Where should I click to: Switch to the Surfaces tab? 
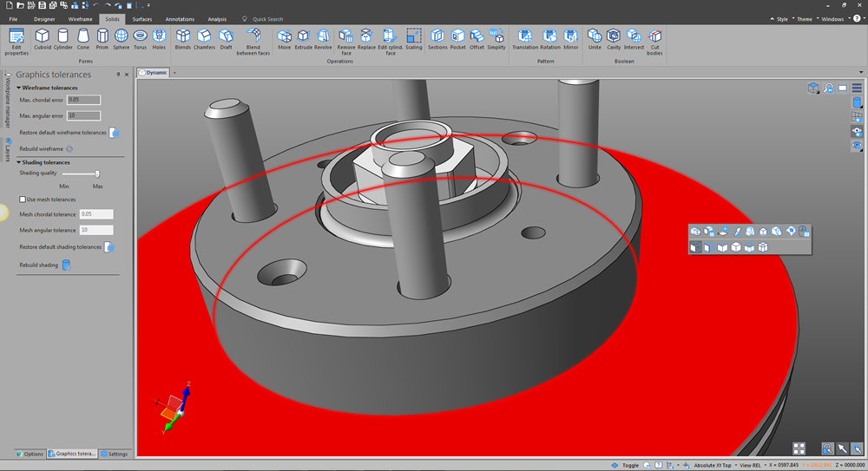click(142, 19)
